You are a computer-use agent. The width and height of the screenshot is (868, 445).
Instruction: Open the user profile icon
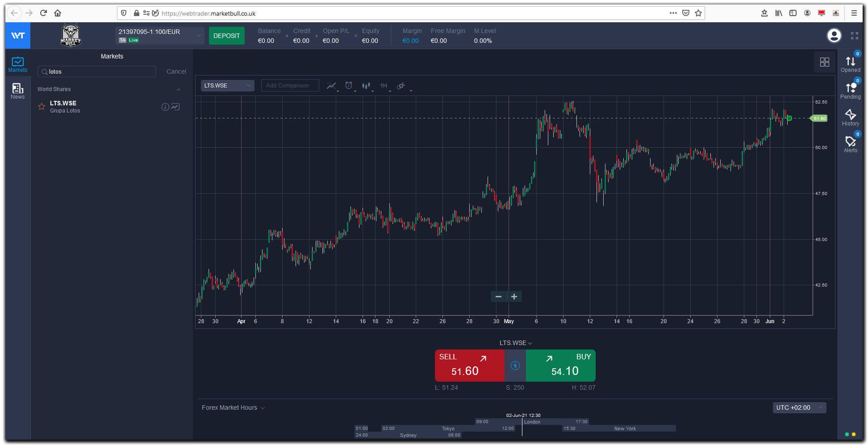pyautogui.click(x=834, y=35)
